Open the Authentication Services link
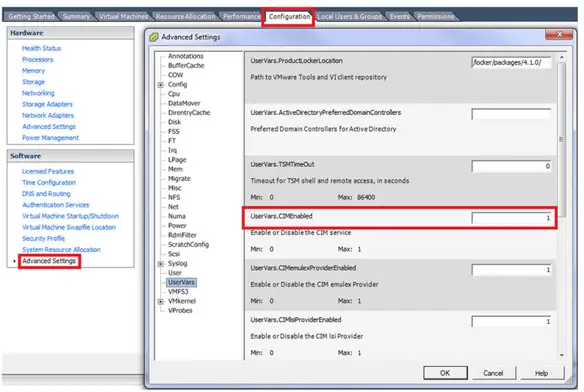584x392 pixels. click(56, 205)
